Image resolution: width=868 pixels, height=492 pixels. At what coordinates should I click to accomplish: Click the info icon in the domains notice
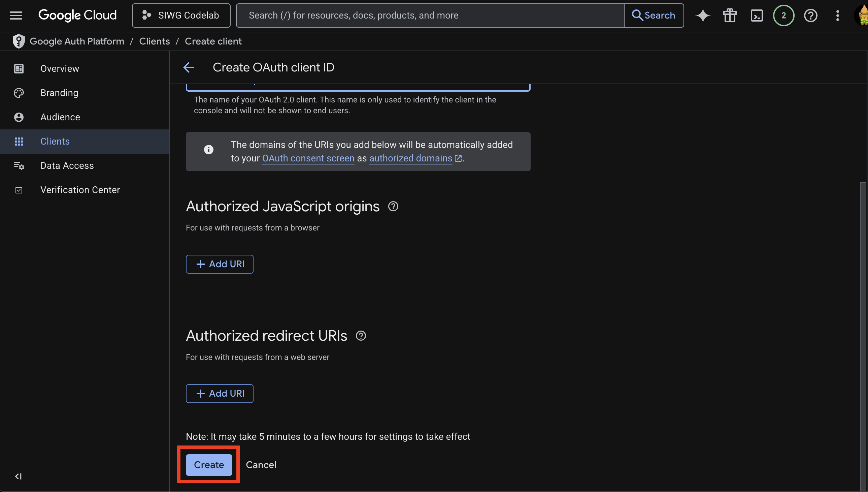(209, 149)
